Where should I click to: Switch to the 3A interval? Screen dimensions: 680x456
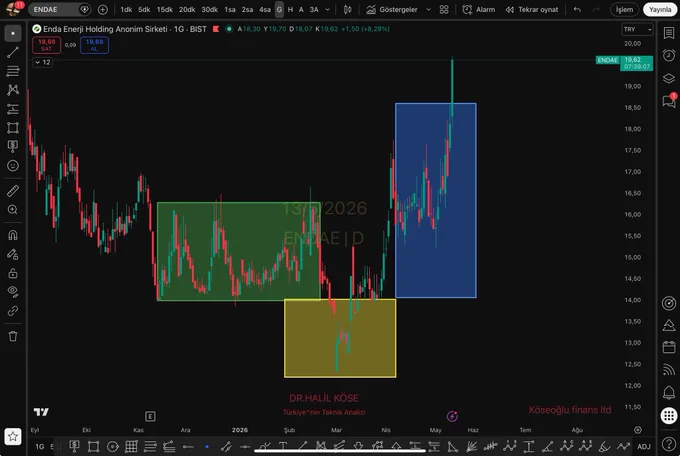314,10
